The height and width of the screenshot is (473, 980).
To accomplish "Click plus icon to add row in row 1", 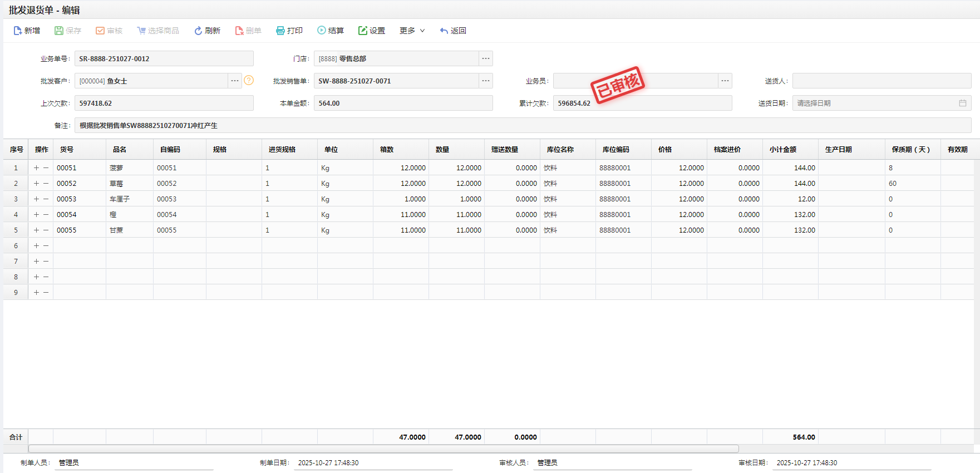I will coord(36,167).
